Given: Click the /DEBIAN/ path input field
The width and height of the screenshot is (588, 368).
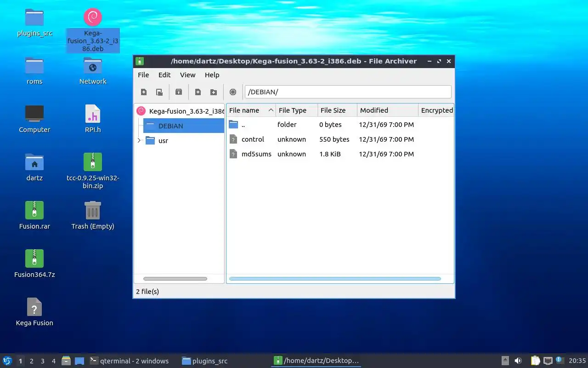Looking at the screenshot, I should pyautogui.click(x=348, y=92).
